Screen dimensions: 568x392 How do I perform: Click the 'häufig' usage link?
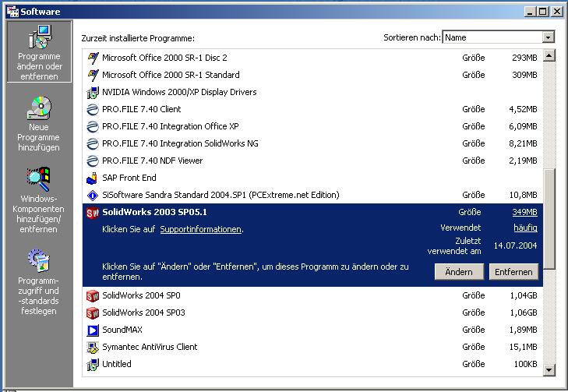tap(525, 228)
